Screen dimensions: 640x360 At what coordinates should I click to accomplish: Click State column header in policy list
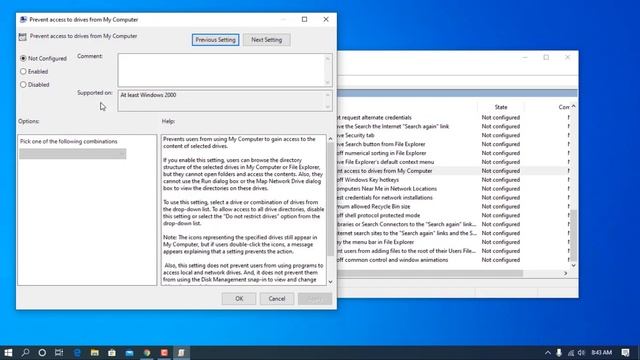pyautogui.click(x=501, y=107)
